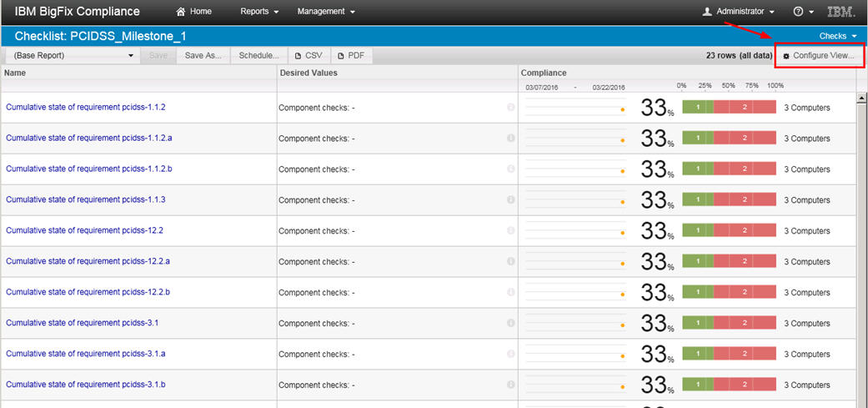Click info icon in pcidss-1.1.2.b row
868x408 pixels.
pyautogui.click(x=511, y=169)
